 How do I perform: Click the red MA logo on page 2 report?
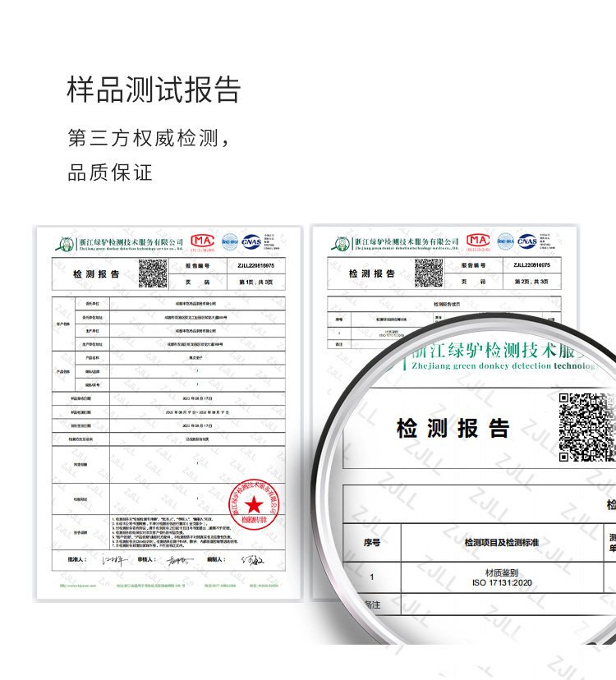tap(479, 241)
